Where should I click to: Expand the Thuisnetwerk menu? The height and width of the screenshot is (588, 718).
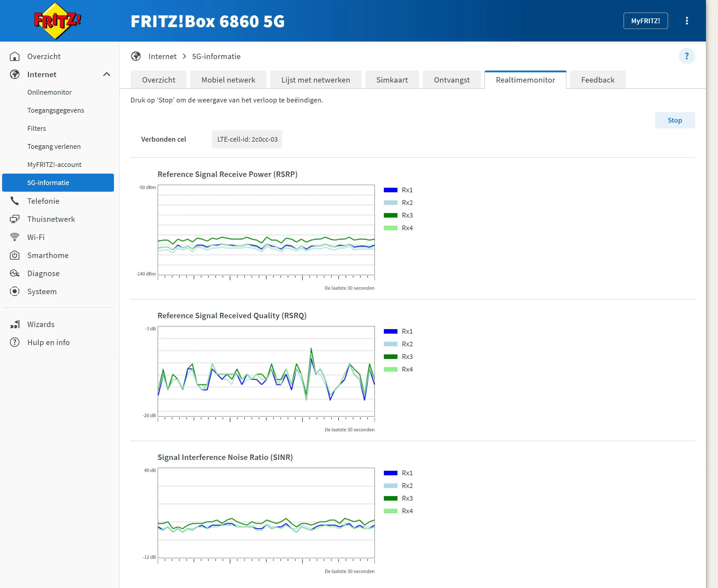(x=51, y=219)
